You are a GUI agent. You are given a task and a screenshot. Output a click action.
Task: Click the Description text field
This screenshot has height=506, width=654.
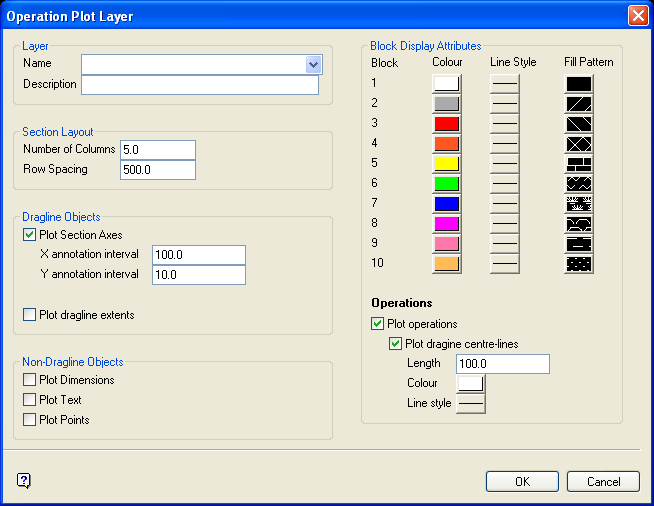point(200,85)
